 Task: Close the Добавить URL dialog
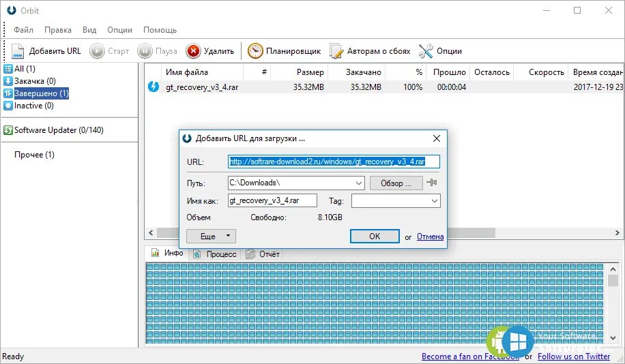pyautogui.click(x=437, y=138)
